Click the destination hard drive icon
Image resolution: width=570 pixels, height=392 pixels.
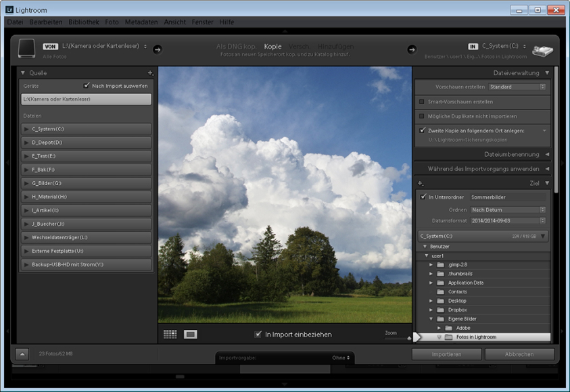542,50
